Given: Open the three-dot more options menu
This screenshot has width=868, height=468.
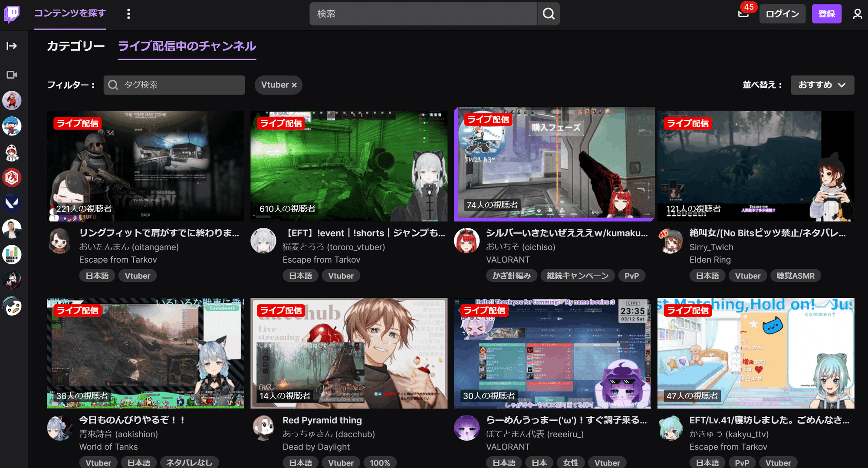Looking at the screenshot, I should pyautogui.click(x=128, y=14).
